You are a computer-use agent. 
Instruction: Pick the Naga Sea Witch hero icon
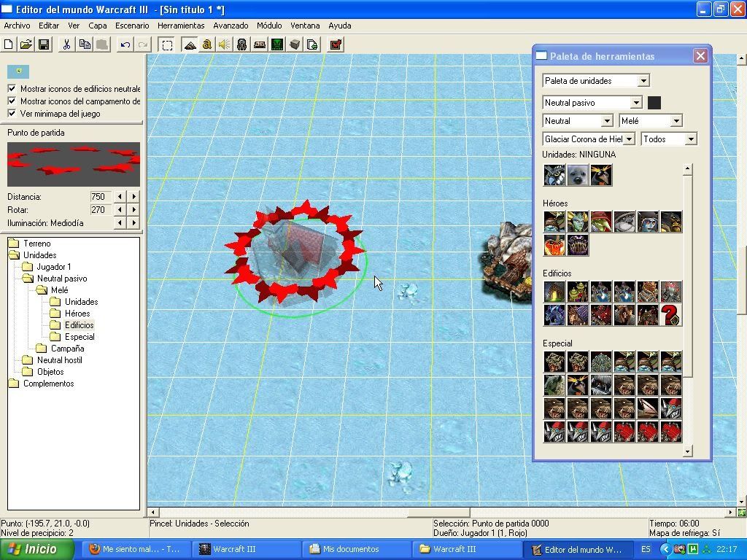click(x=578, y=222)
